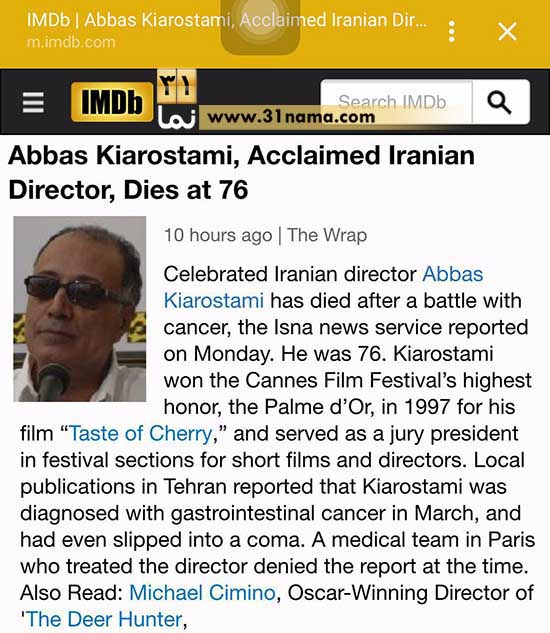Tap the page title in browser bar

227,20
